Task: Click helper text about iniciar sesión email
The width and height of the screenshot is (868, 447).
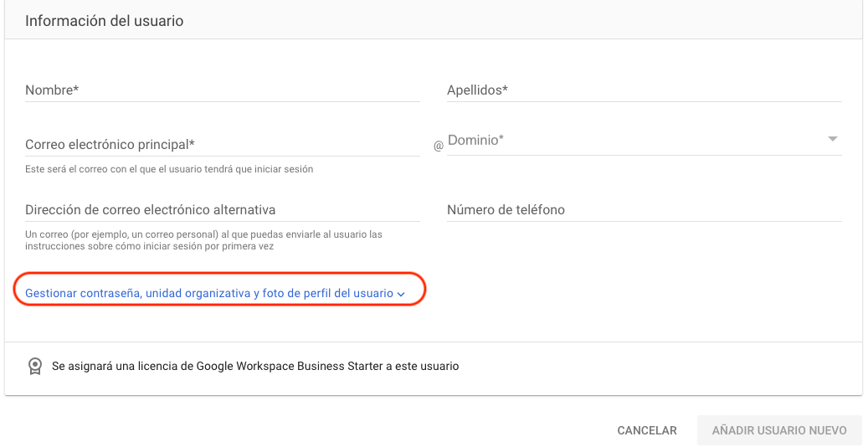Action: coord(169,169)
